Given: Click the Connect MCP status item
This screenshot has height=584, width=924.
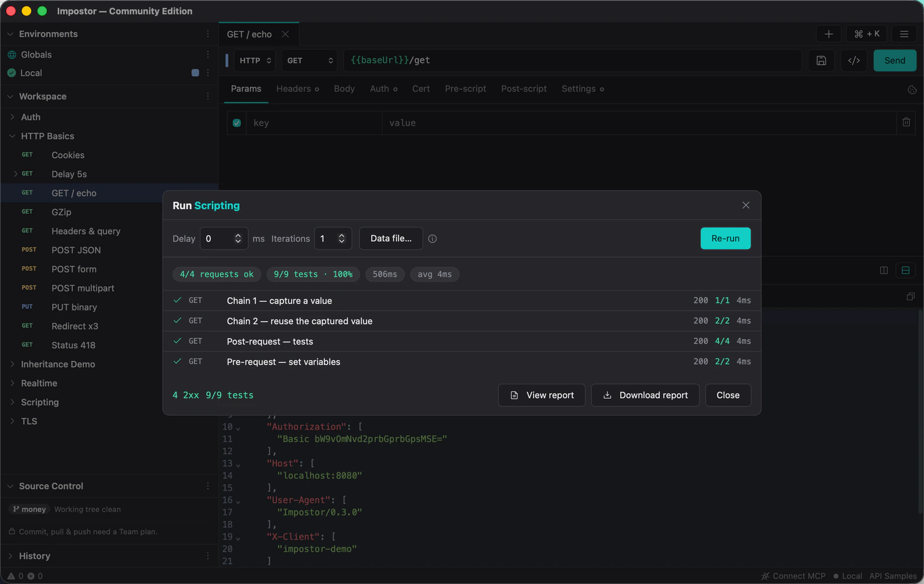Looking at the screenshot, I should click(793, 576).
